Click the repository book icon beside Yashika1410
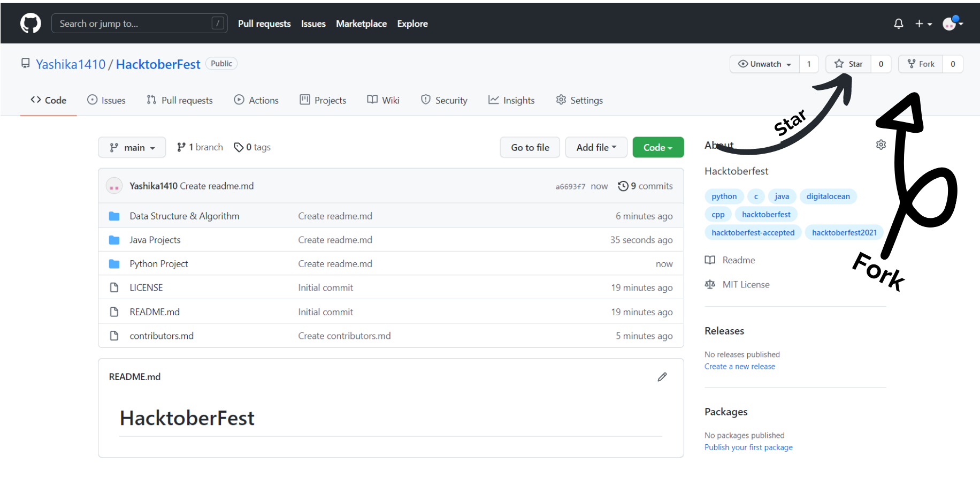This screenshot has width=980, height=478. tap(26, 63)
